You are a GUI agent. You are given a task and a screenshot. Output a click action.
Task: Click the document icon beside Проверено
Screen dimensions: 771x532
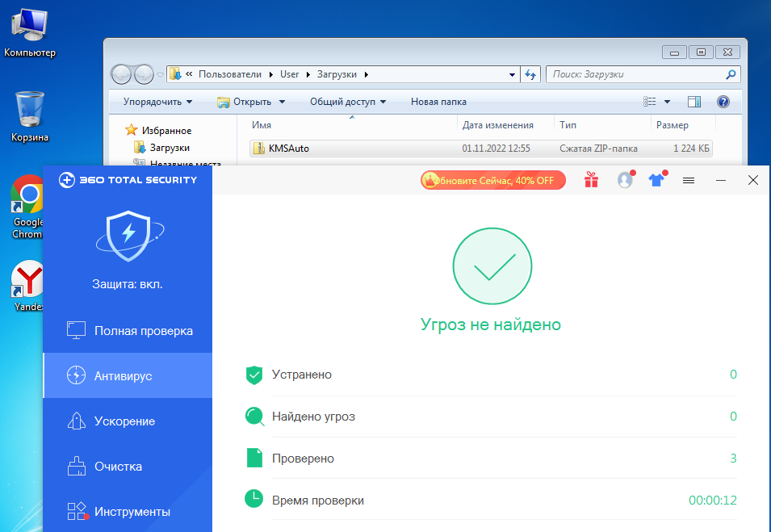pyautogui.click(x=254, y=458)
